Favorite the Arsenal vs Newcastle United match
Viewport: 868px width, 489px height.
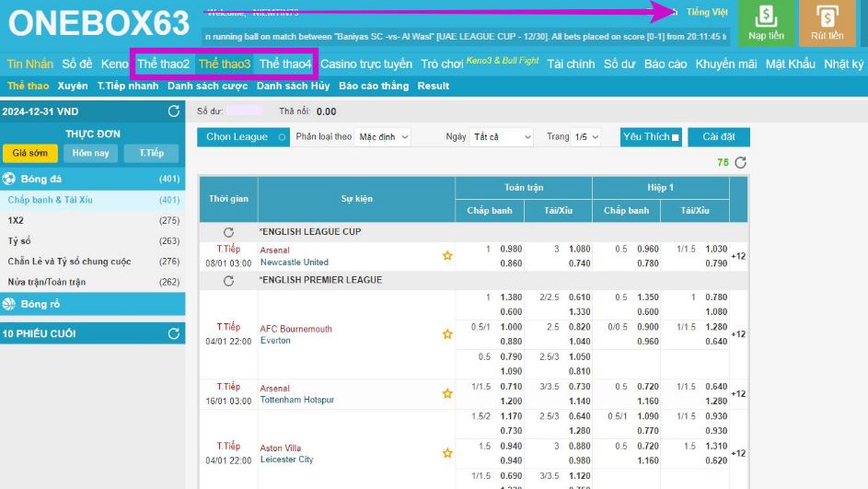[x=447, y=256]
